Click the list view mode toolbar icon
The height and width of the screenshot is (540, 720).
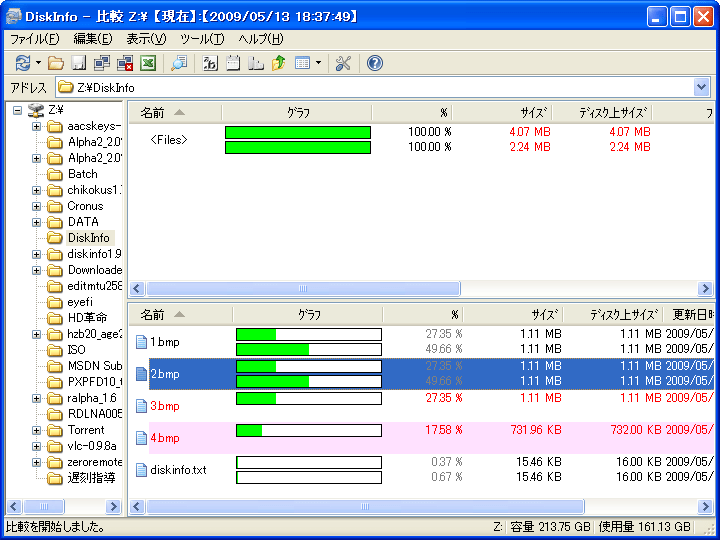point(302,63)
